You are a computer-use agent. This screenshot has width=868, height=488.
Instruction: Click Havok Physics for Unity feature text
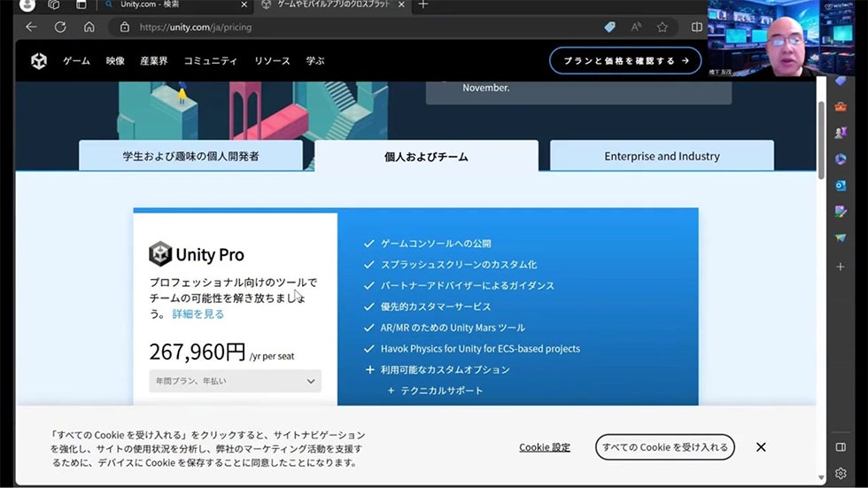point(480,349)
